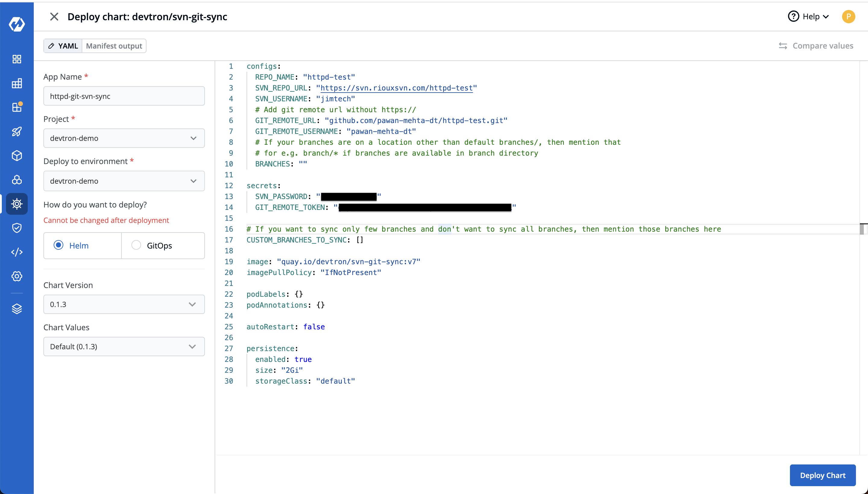Open the Security shield section
This screenshot has width=868, height=494.
click(x=17, y=228)
